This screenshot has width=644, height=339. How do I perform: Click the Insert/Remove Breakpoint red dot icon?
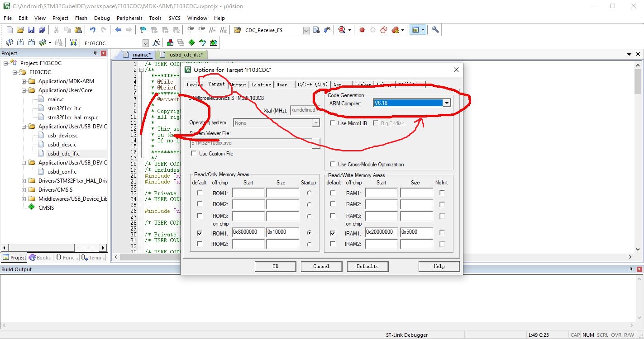[362, 30]
